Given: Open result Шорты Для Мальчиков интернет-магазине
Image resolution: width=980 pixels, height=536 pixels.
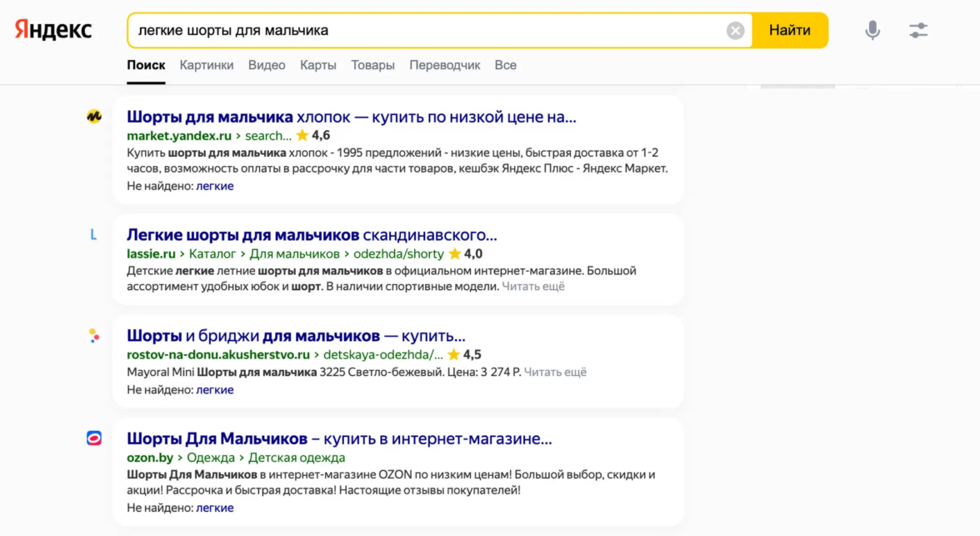Looking at the screenshot, I should [339, 438].
